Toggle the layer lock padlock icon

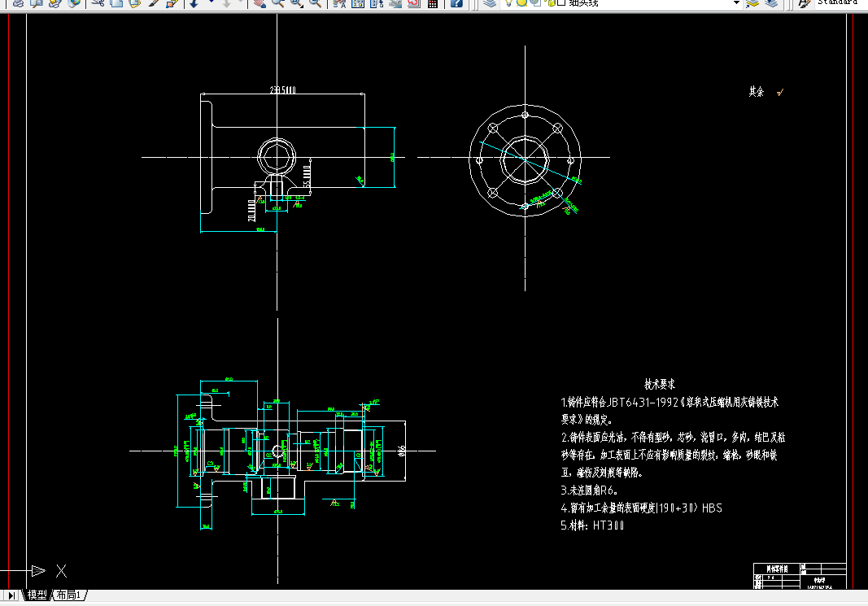point(549,2)
